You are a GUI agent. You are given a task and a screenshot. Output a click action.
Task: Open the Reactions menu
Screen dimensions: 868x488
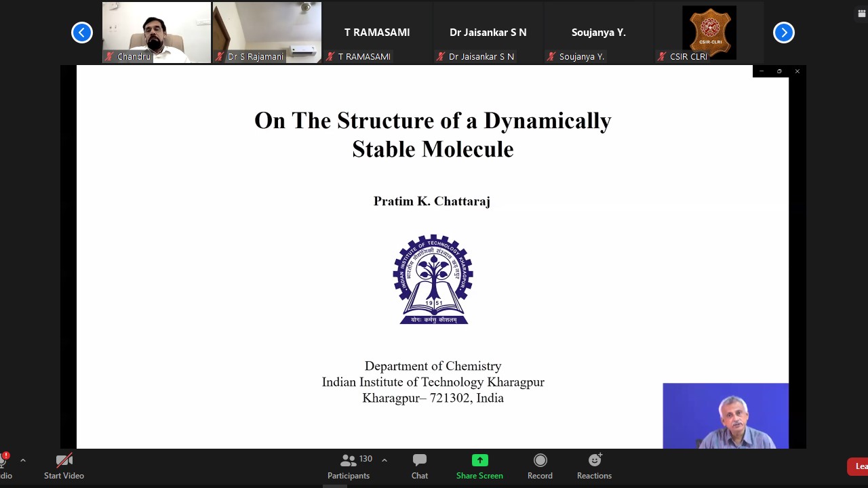[x=594, y=466]
